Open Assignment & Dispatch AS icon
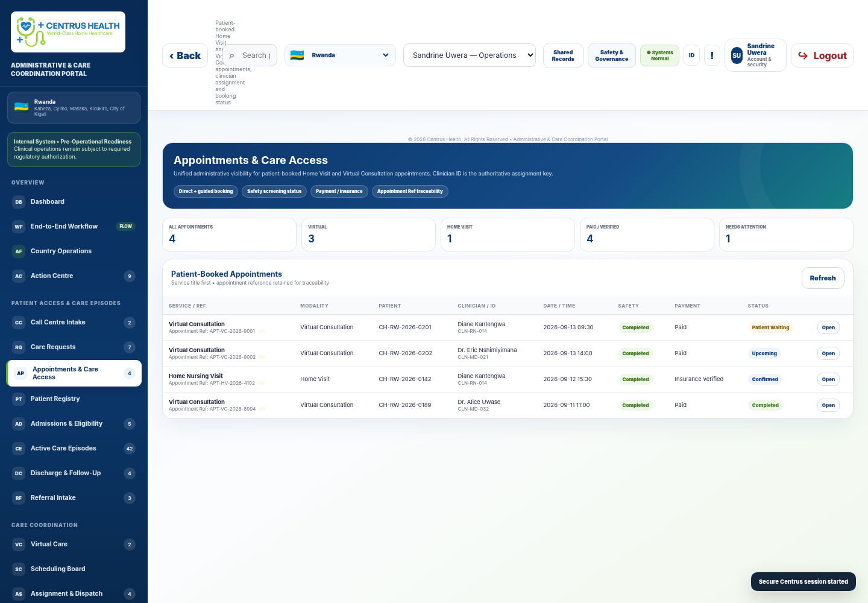868x603 pixels. (19, 594)
